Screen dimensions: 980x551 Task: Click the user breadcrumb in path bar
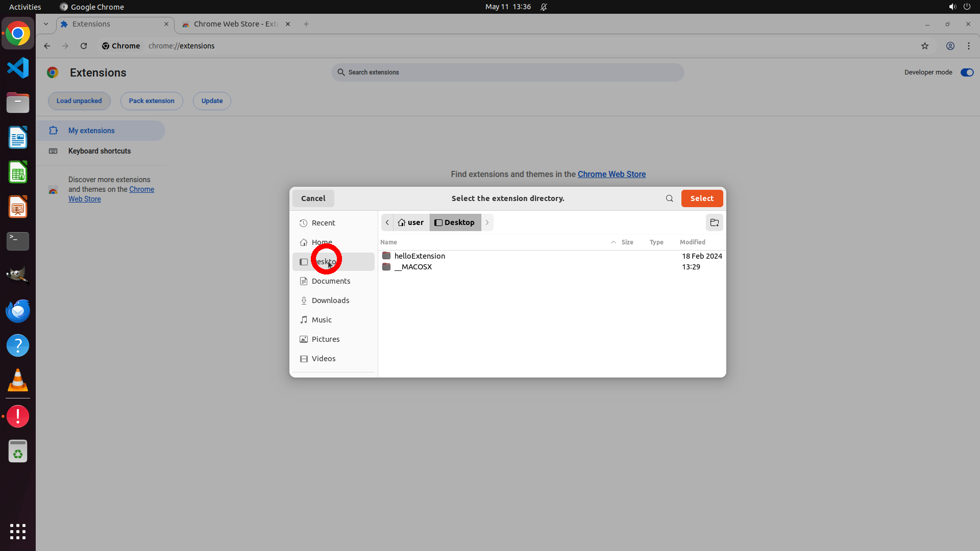[411, 222]
